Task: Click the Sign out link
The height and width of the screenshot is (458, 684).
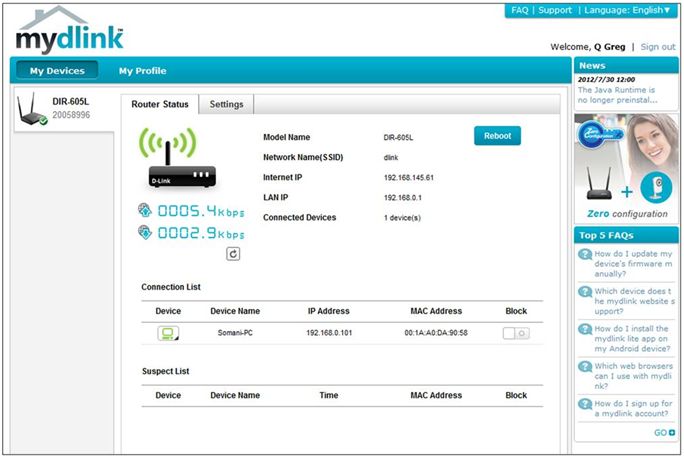Action: coord(658,47)
